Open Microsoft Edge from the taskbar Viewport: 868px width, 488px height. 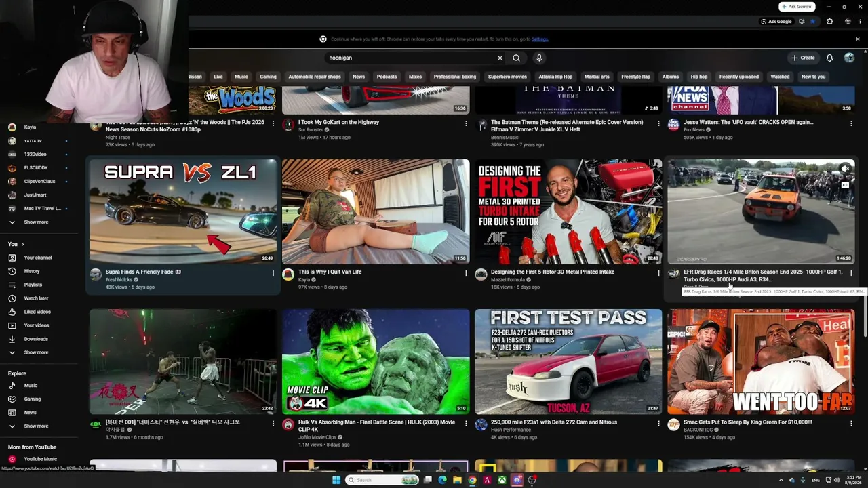click(442, 480)
